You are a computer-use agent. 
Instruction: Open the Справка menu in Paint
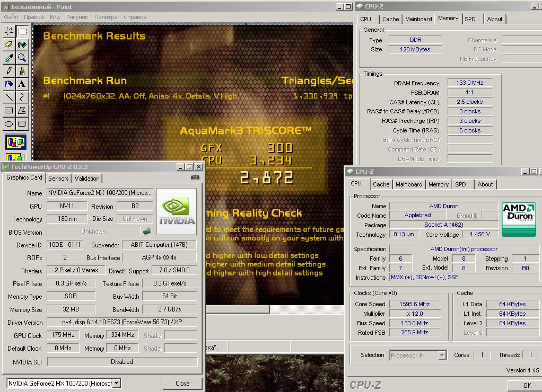click(135, 17)
